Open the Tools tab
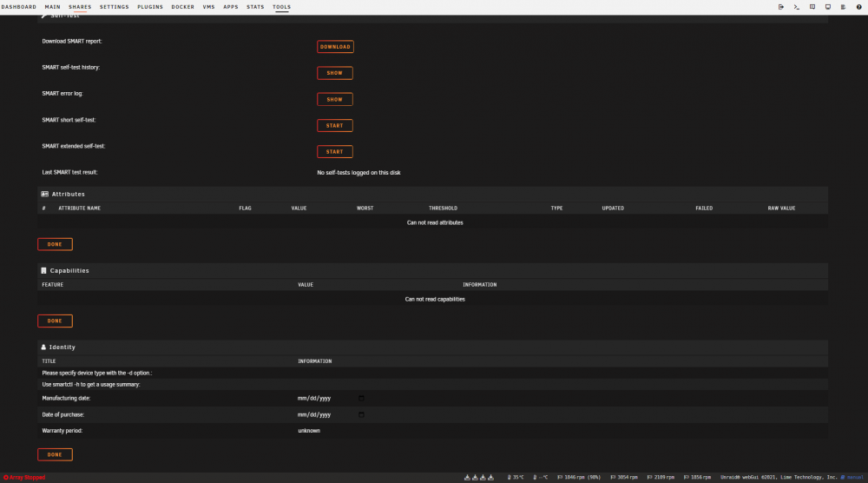This screenshot has width=868, height=483. click(281, 7)
